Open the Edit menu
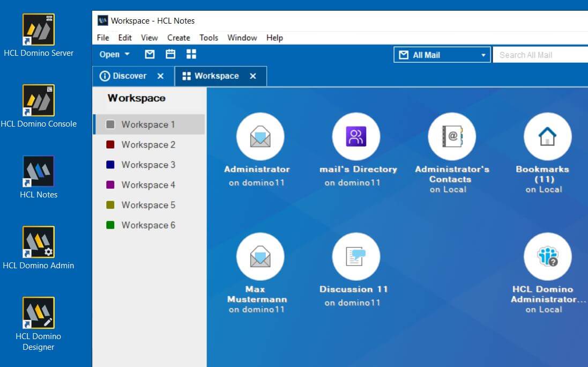This screenshot has height=367, width=588. coord(125,38)
